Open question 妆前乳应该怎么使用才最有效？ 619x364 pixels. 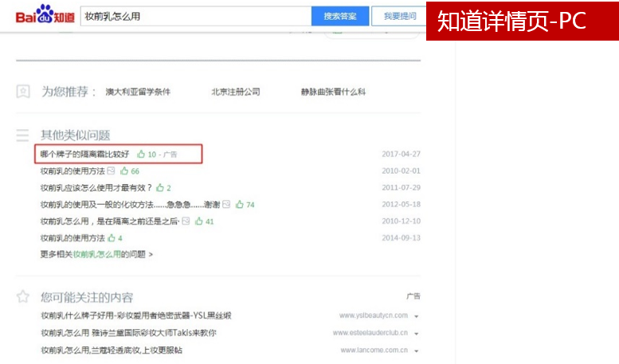pyautogui.click(x=96, y=187)
